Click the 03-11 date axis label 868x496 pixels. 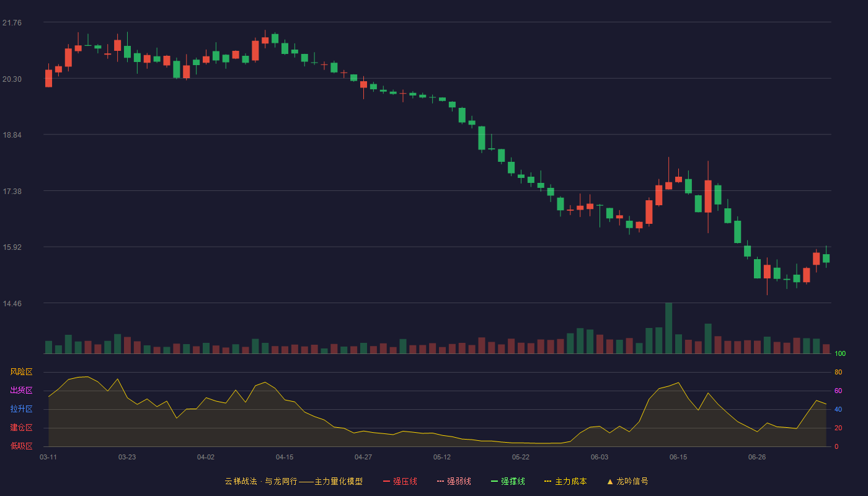[x=48, y=457]
